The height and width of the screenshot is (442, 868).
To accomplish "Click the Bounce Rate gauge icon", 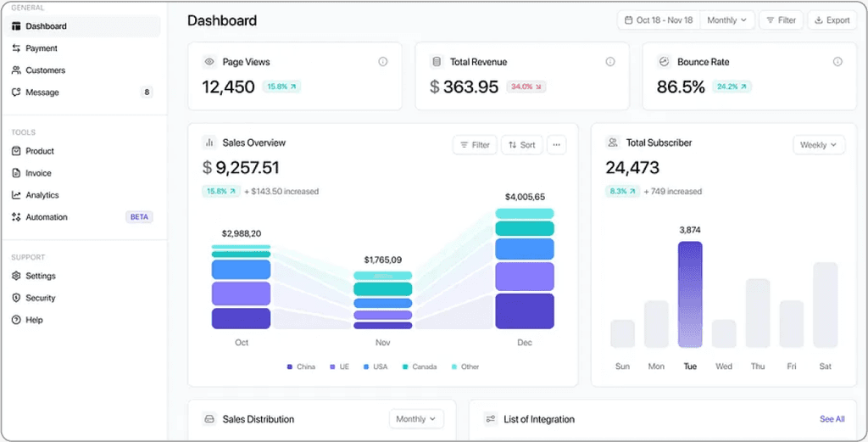I will [664, 62].
